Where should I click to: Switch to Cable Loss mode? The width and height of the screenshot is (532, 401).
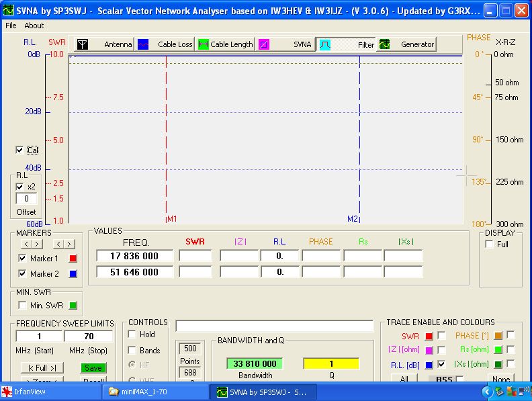click(144, 44)
